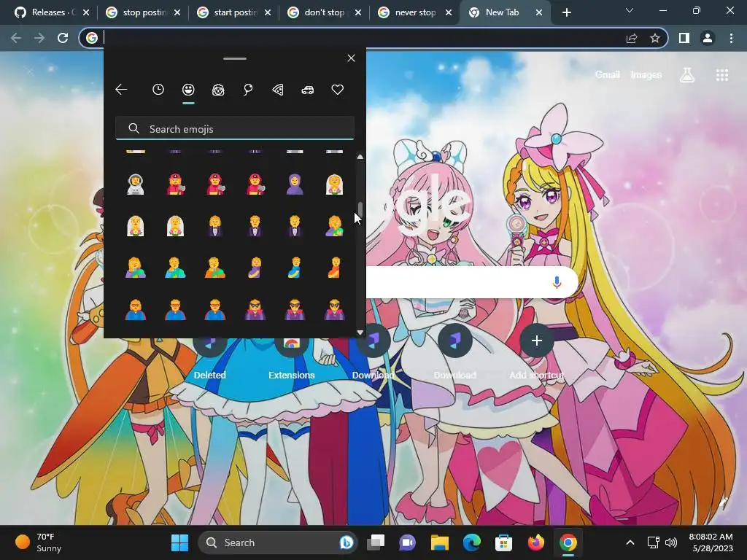This screenshot has height=560, width=747.
Task: Bookmark this tab with the star
Action: [x=655, y=38]
